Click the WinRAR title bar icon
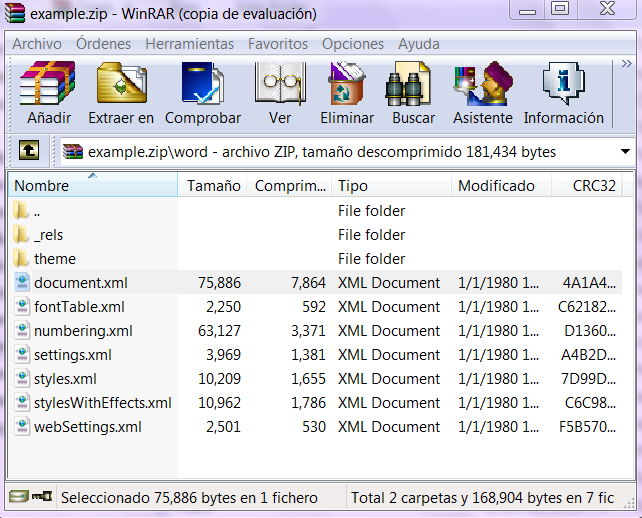 point(15,12)
